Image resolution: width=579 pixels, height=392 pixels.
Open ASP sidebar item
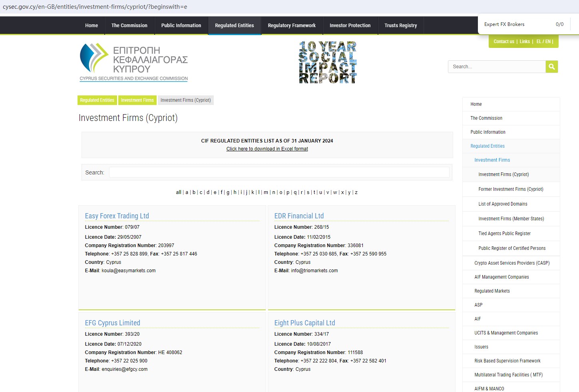[x=511, y=305]
